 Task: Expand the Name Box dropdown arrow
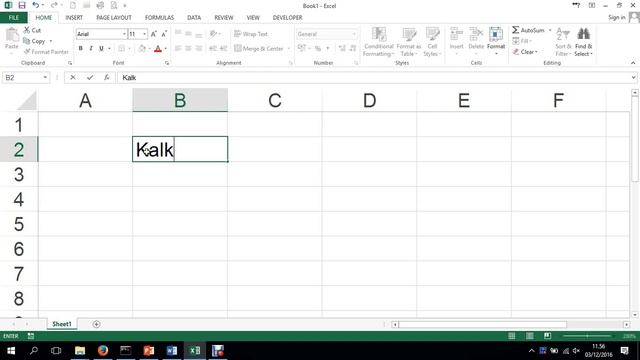click(x=45, y=78)
